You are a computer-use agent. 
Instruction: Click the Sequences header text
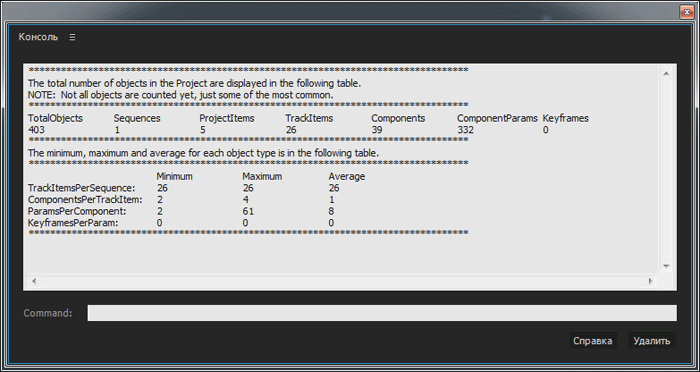click(137, 118)
